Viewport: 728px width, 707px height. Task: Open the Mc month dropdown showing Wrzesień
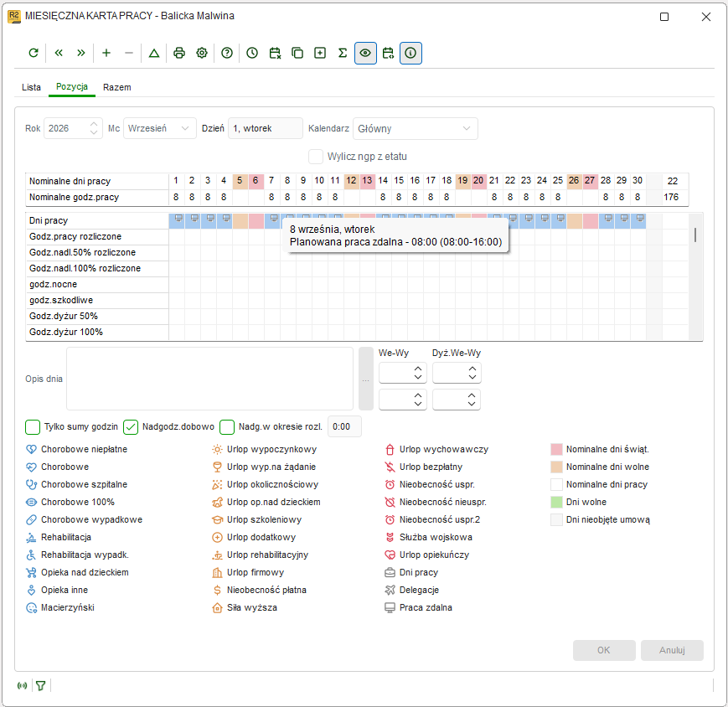coord(160,129)
